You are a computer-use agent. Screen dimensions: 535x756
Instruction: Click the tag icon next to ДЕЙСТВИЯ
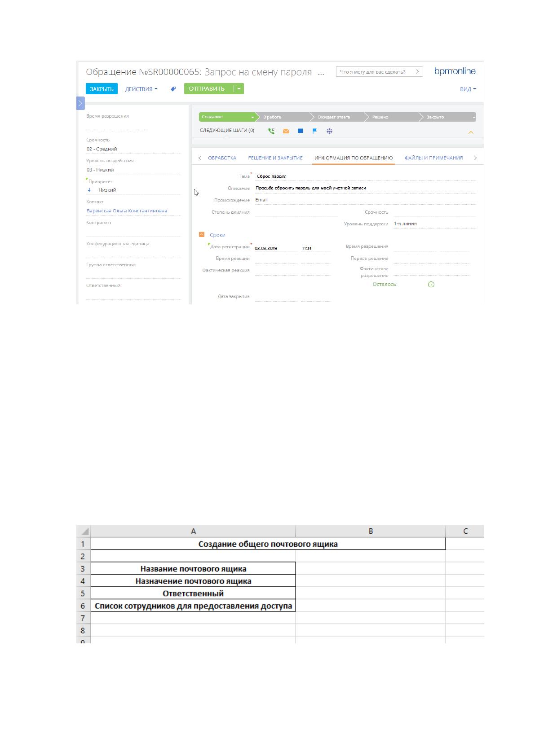tap(173, 89)
